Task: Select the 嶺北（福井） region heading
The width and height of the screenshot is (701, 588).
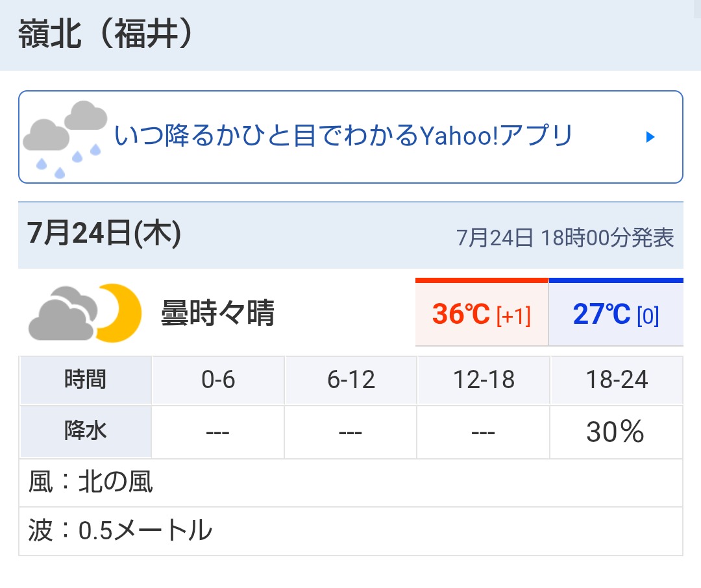Action: (x=106, y=34)
